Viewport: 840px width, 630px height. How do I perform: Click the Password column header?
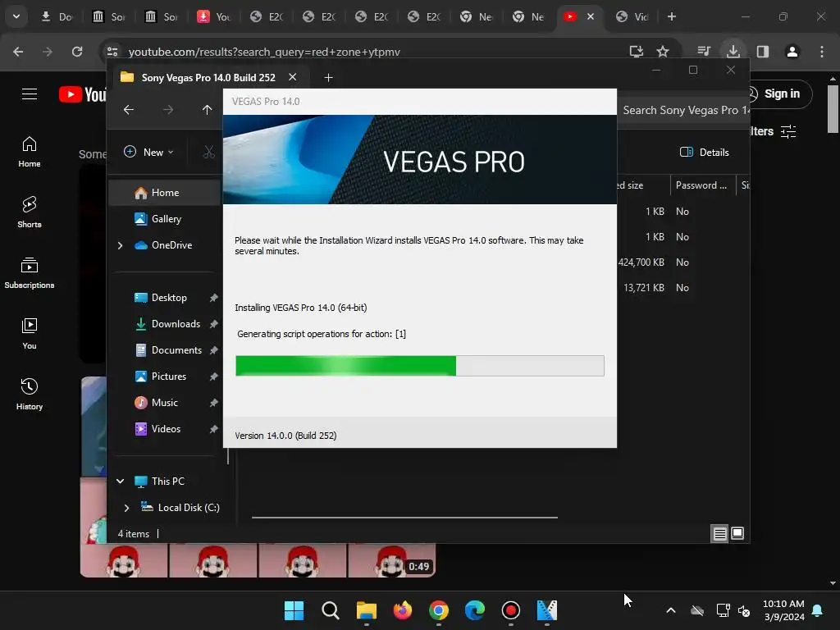(702, 185)
